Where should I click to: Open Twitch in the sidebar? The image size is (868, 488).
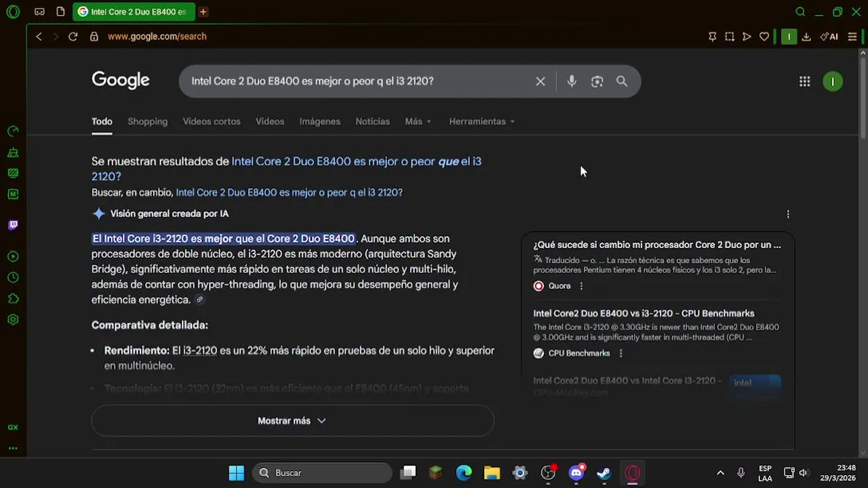click(13, 225)
